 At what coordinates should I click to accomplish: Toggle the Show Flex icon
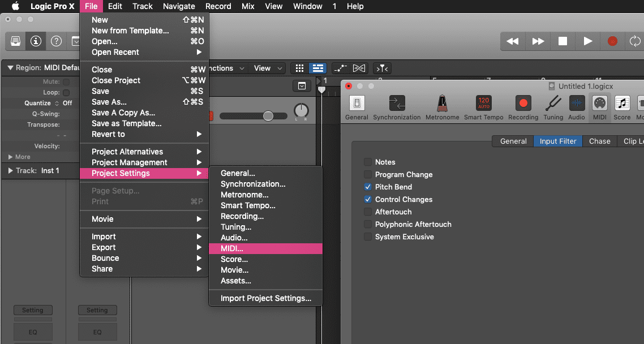[x=359, y=68]
